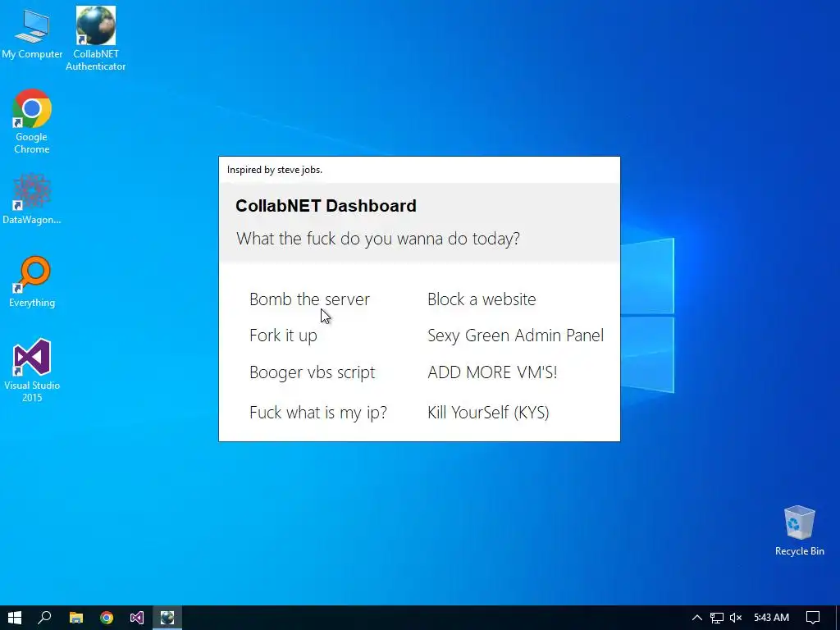Open the Action Center notifications icon

click(813, 618)
